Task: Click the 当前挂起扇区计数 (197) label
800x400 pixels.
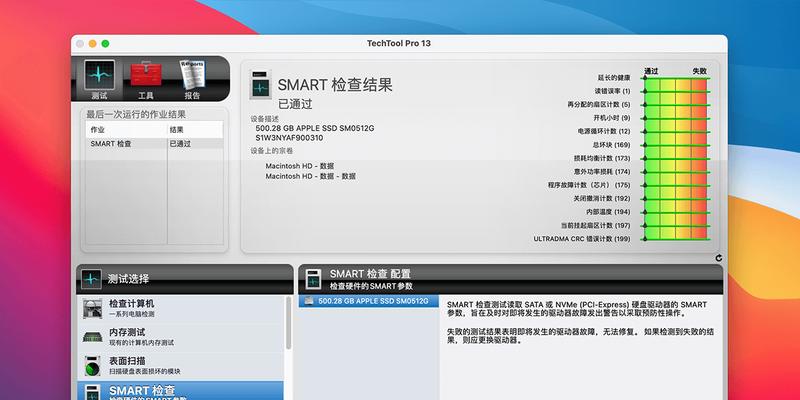Action: tap(595, 226)
